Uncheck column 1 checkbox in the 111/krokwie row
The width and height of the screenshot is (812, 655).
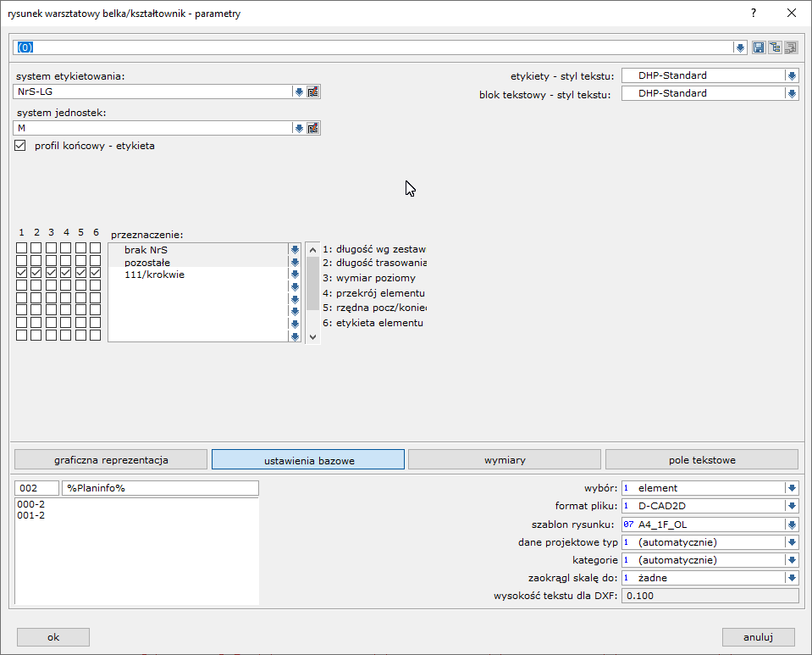click(x=21, y=273)
